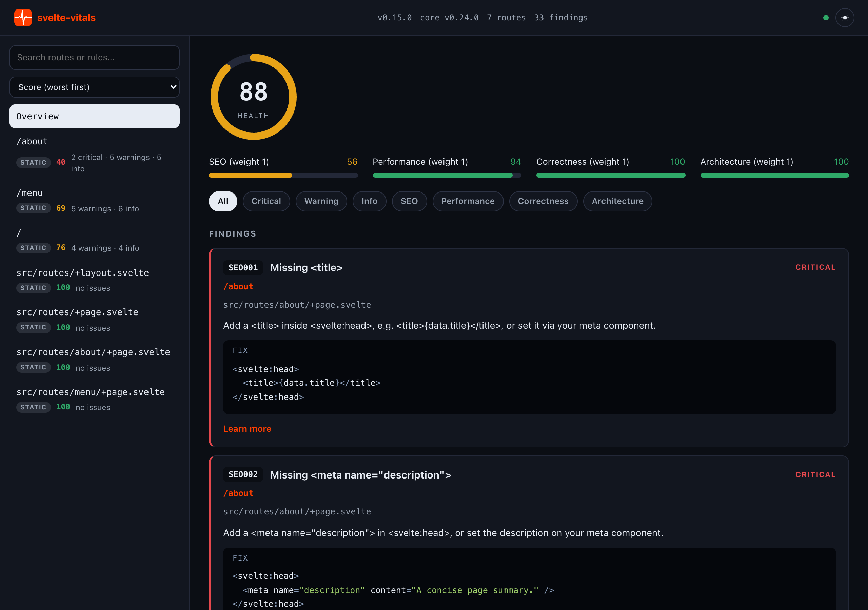
Task: Open the /about link in Missing title finding
Action: click(x=239, y=286)
